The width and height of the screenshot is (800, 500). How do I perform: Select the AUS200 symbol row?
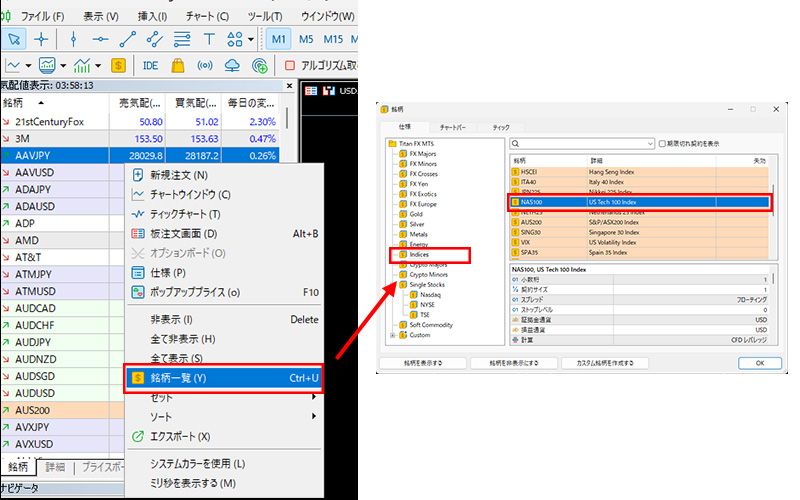tap(62, 410)
